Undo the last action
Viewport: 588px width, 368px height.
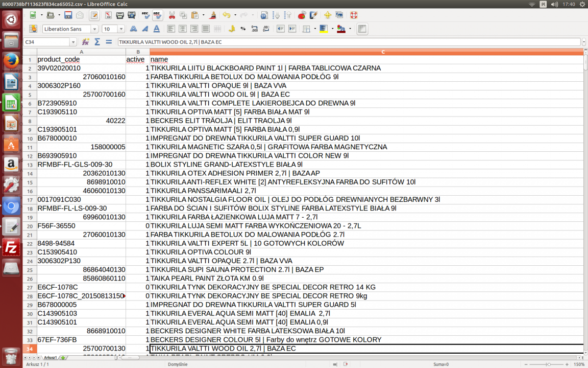coord(227,15)
